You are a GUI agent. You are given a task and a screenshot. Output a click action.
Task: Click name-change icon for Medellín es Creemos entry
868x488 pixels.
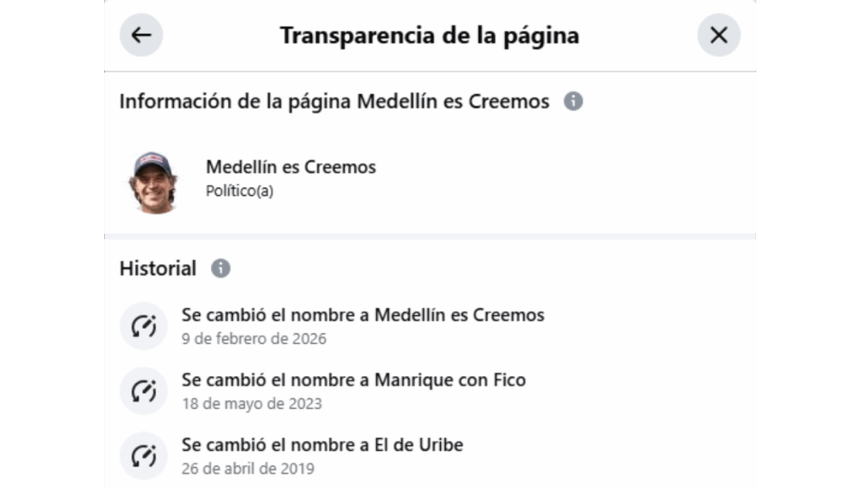[143, 326]
